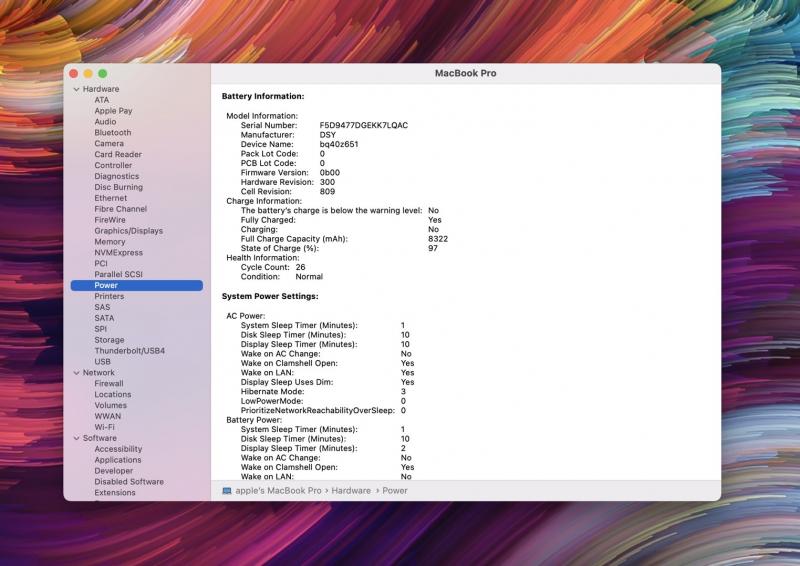The image size is (800, 566).
Task: Select Fibre Channel in the sidebar
Action: tap(120, 209)
